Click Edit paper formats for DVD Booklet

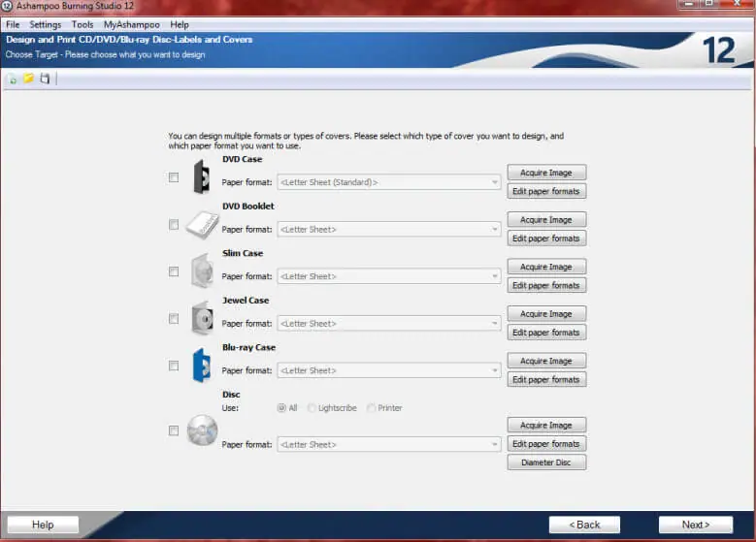click(546, 239)
